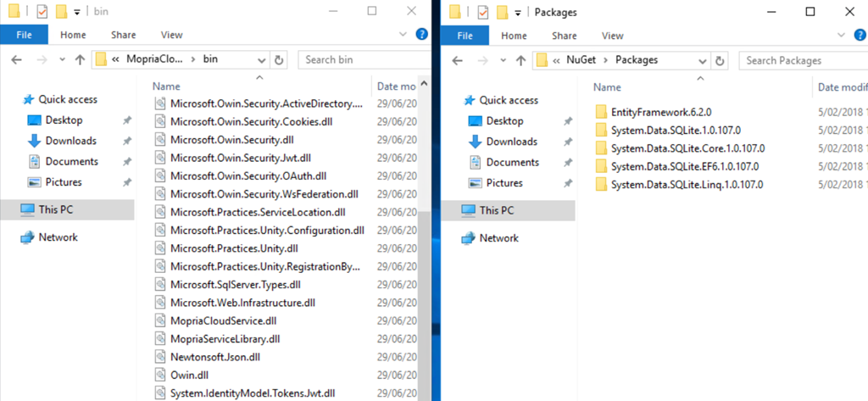Click the Up arrow in Packages window

[520, 60]
